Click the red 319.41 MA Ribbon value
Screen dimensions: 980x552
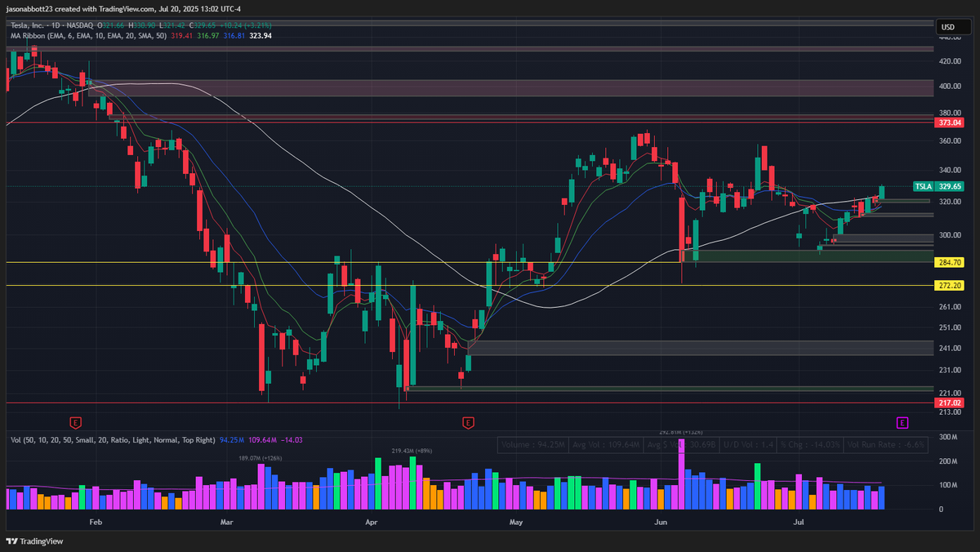[183, 36]
